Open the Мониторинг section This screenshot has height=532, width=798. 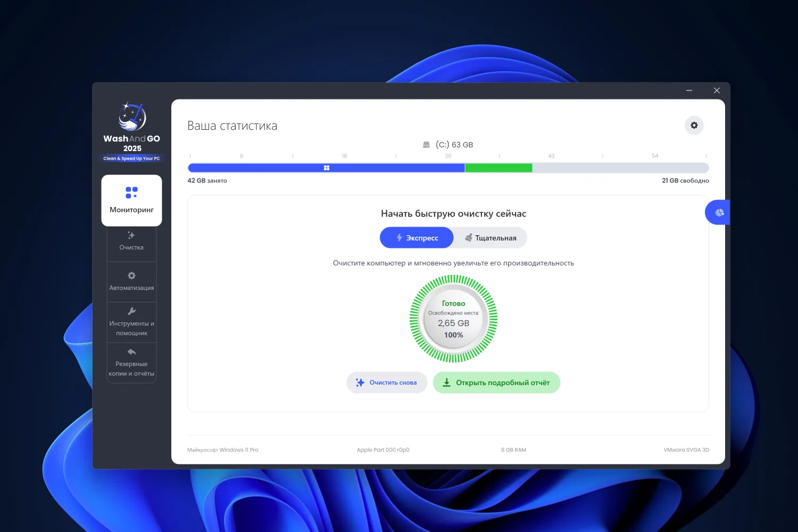pos(131,201)
